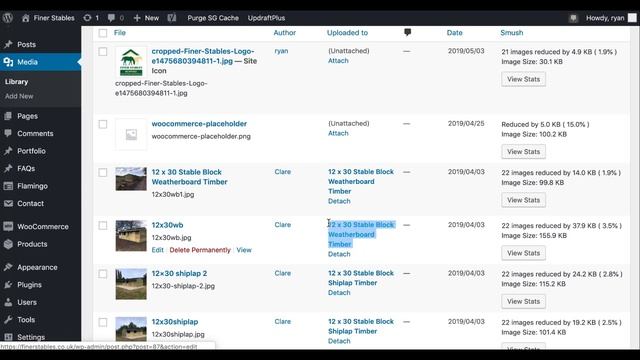Click the plus New icon
This screenshot has width=640, height=360.
(x=137, y=18)
